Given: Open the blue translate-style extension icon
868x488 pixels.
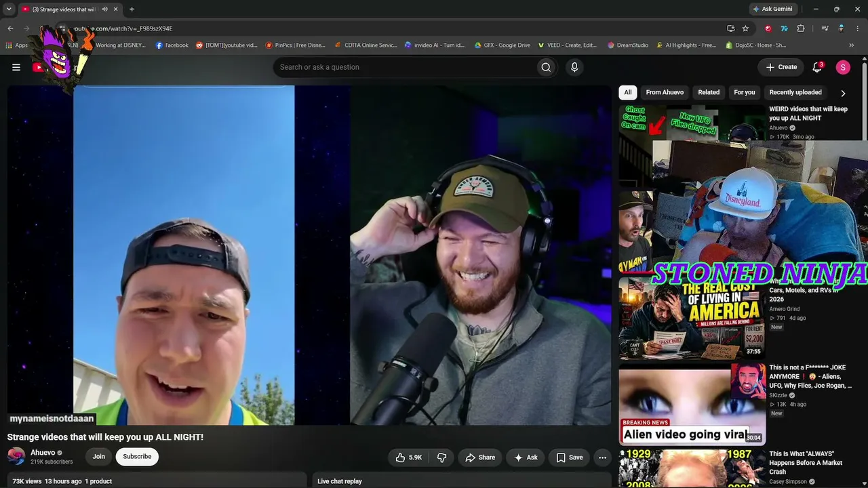Looking at the screenshot, I should pos(785,28).
